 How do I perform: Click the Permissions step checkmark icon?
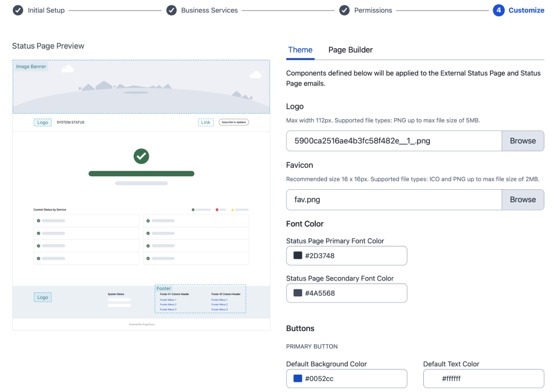(x=344, y=10)
